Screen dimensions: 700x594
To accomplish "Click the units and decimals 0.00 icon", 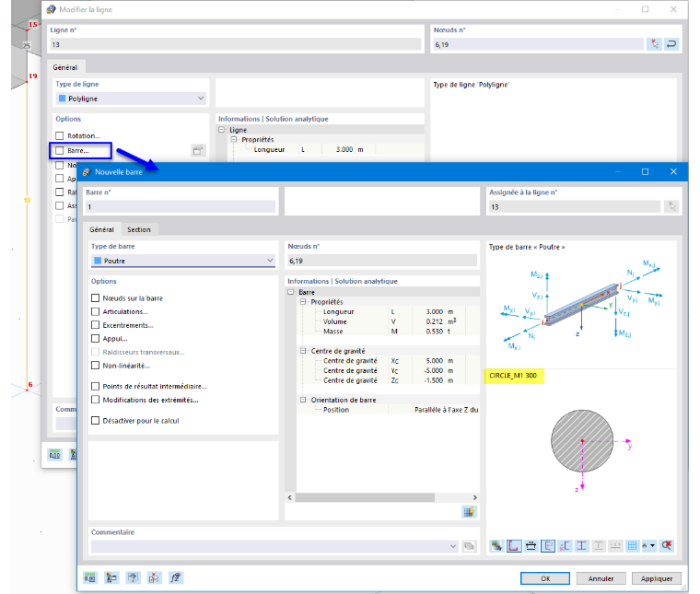I will 89,578.
